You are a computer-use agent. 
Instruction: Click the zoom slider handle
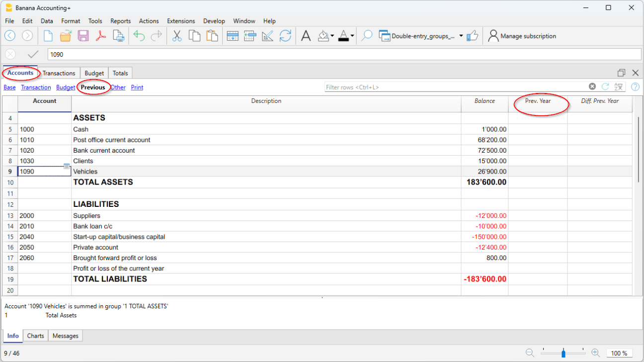click(x=563, y=353)
